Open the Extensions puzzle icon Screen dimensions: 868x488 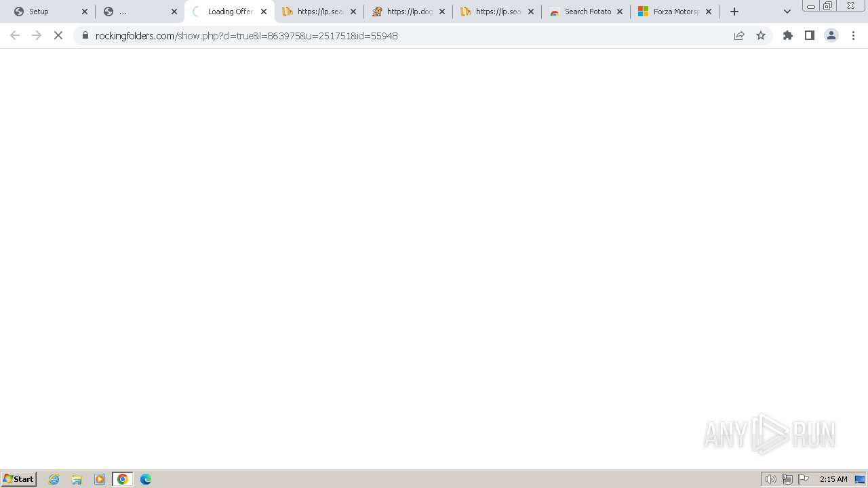(x=788, y=35)
